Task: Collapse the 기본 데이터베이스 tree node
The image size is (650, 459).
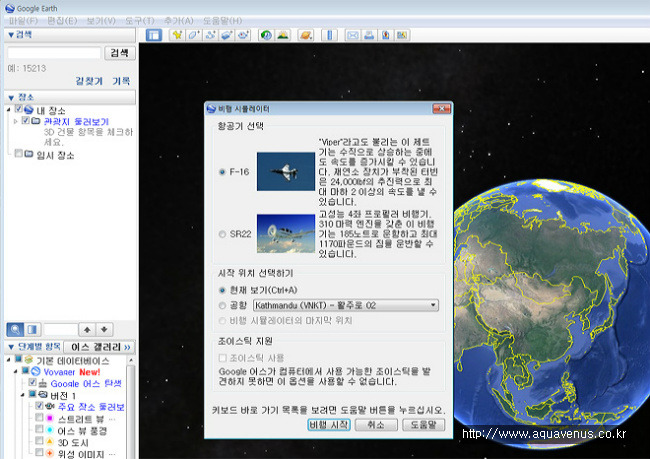Action: point(9,359)
